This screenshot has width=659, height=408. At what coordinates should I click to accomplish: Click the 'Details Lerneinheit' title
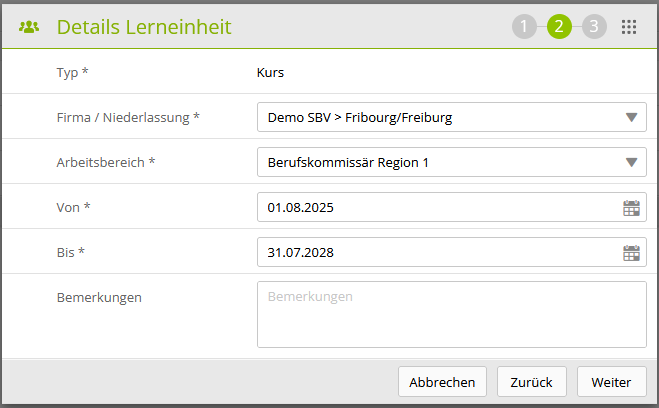pyautogui.click(x=144, y=27)
